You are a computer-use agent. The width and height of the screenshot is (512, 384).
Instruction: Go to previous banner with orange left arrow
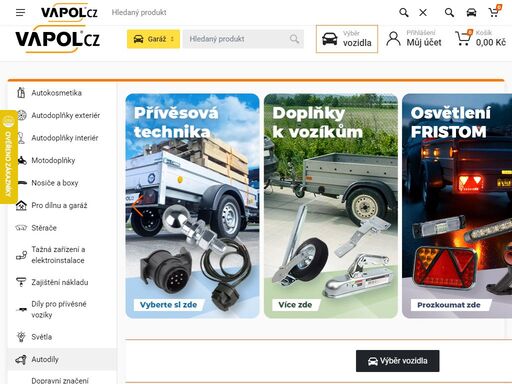137,206
